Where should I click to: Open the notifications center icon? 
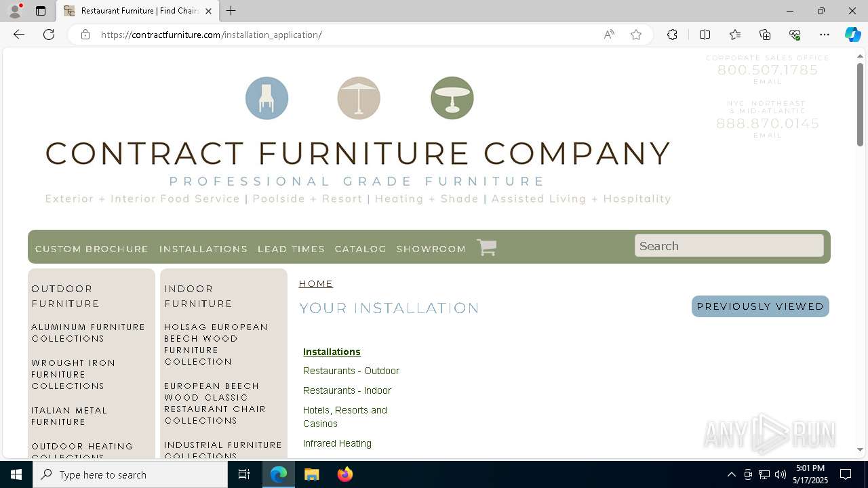tap(846, 474)
